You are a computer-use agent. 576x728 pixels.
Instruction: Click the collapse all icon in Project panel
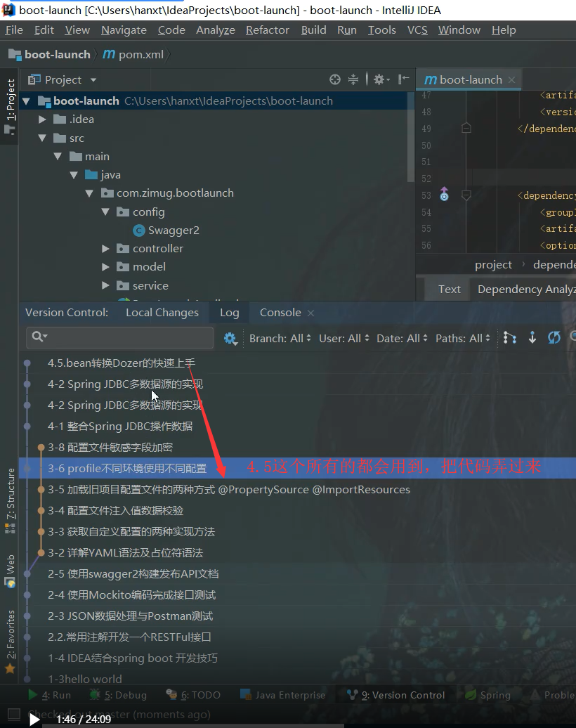pyautogui.click(x=353, y=79)
